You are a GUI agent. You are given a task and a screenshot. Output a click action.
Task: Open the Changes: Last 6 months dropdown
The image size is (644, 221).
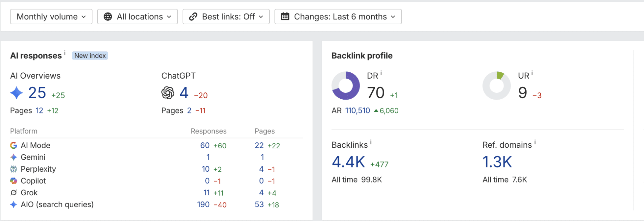pos(338,16)
